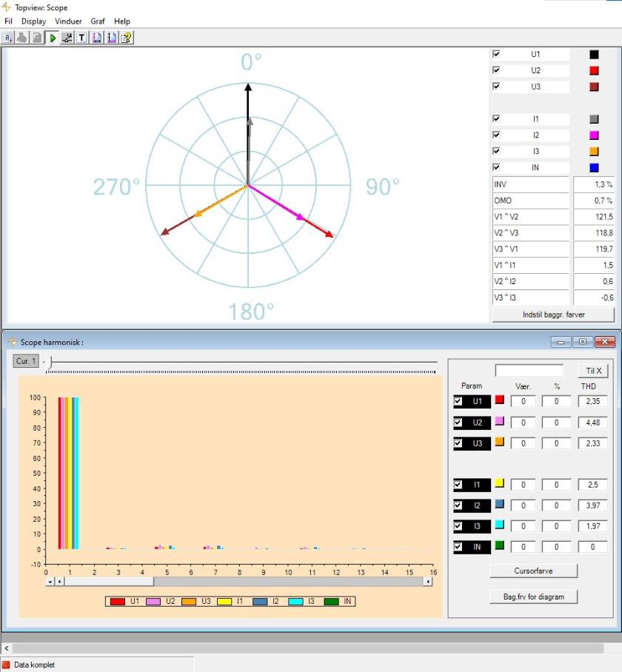Click the blue IN phasor color swatch
The image size is (622, 672).
point(594,167)
